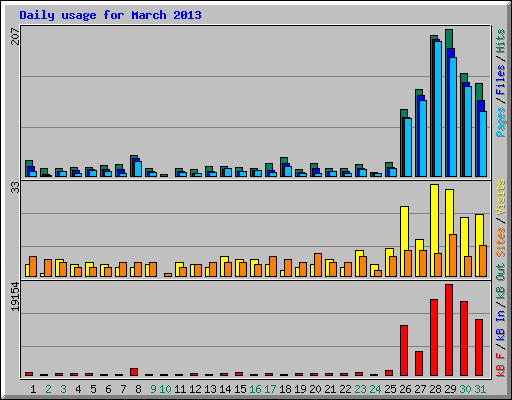
Task: Click the orange sites bar for day 20
Action: [318, 265]
